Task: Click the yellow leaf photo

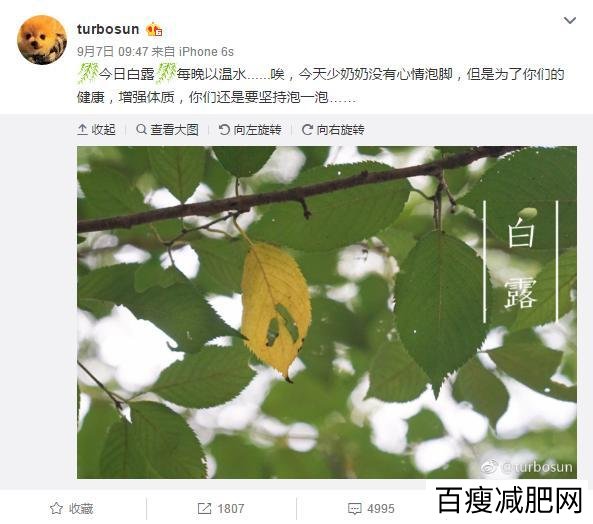Action: tap(327, 312)
